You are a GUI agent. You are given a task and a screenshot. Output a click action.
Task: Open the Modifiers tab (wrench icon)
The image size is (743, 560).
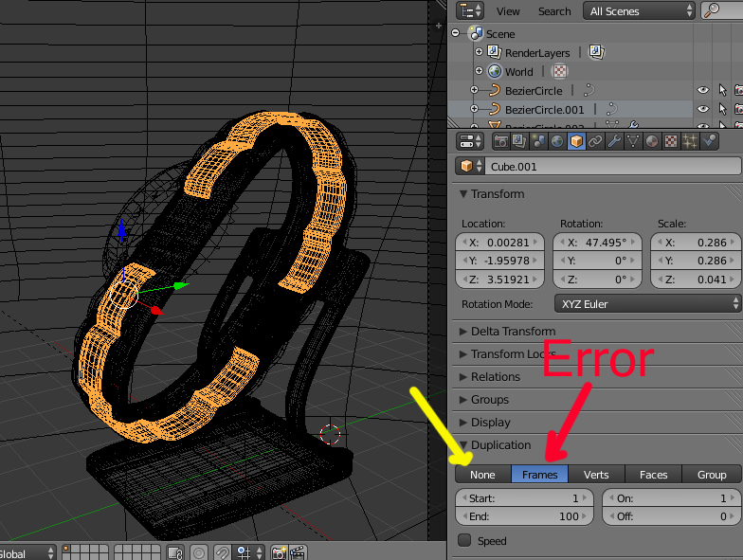pos(614,141)
